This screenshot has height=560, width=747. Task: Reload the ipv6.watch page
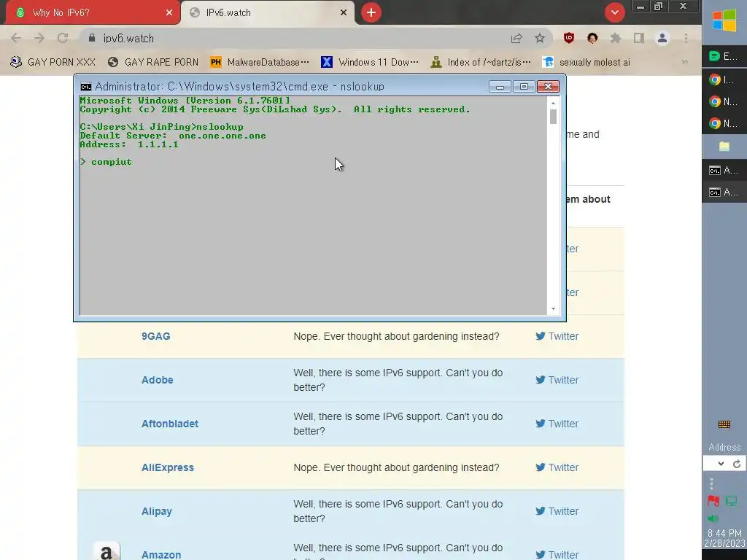pos(63,38)
